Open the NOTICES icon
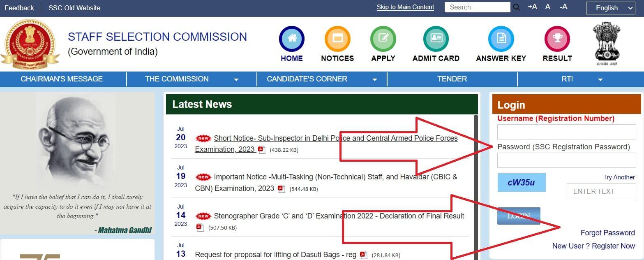 pyautogui.click(x=337, y=39)
